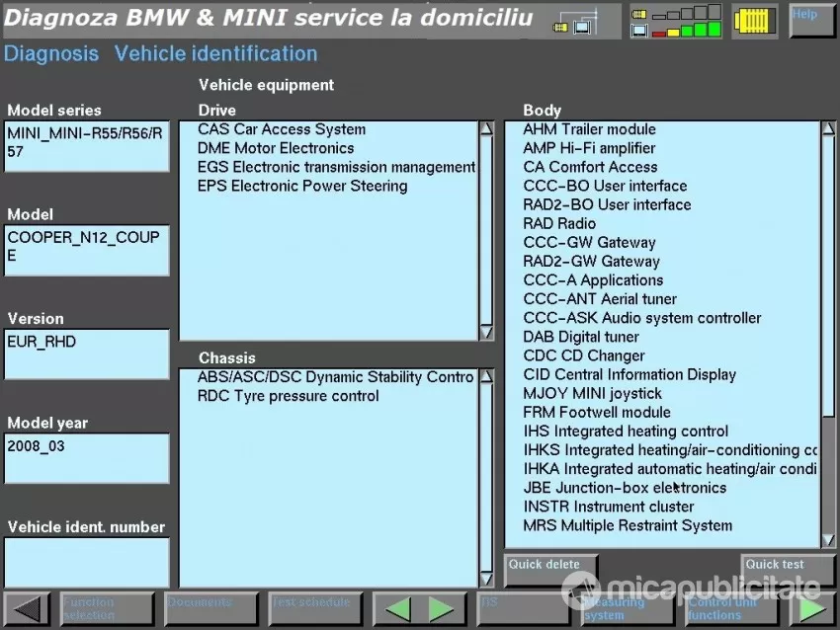
Task: Select CCC-A Applications
Action: (593, 279)
